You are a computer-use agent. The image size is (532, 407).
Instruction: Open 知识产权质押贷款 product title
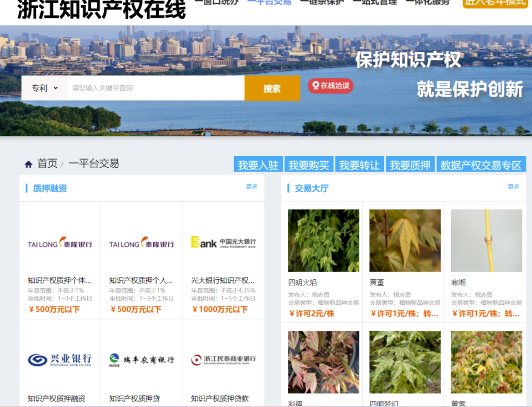[x=220, y=398]
